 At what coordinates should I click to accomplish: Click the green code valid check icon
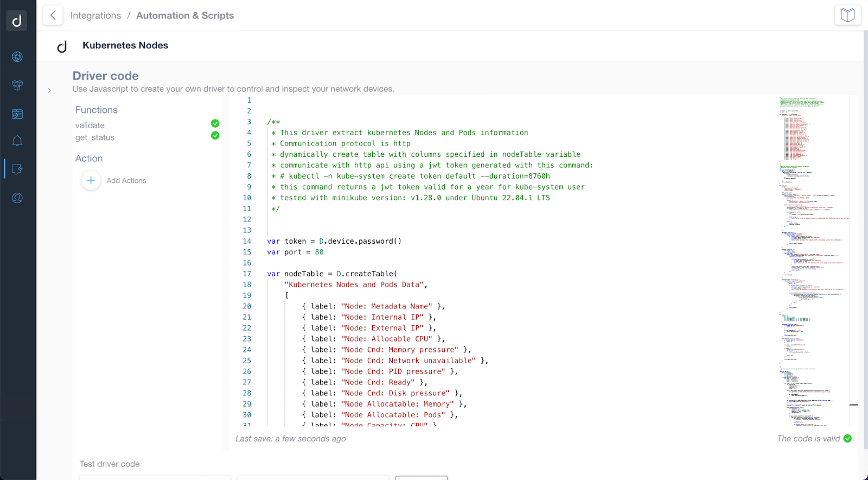[x=848, y=439]
